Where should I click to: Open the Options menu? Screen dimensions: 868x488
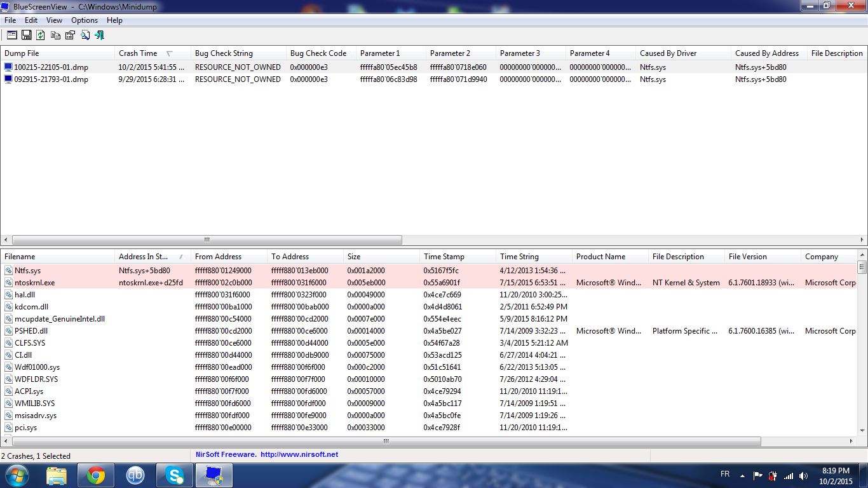[85, 20]
